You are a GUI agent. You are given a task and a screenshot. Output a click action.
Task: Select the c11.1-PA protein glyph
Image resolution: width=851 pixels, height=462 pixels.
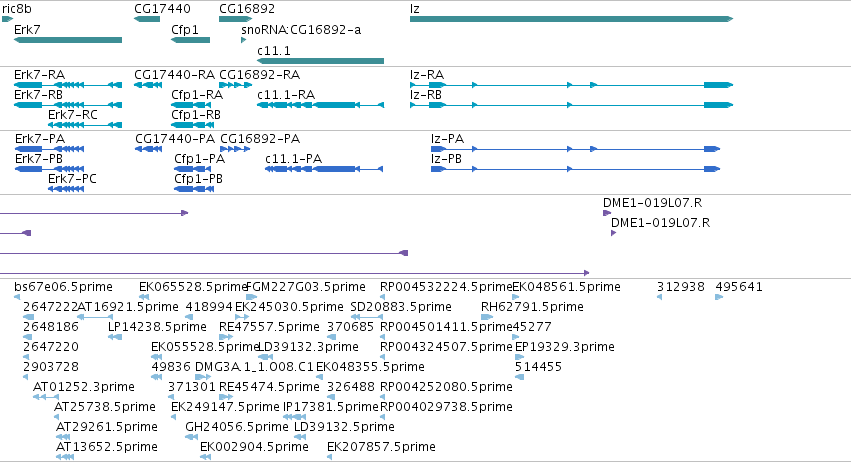pyautogui.click(x=324, y=169)
